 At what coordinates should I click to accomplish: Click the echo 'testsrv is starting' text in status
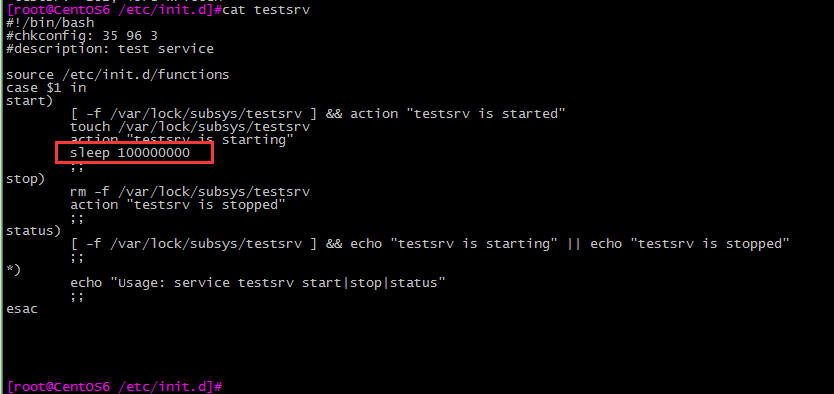click(454, 244)
